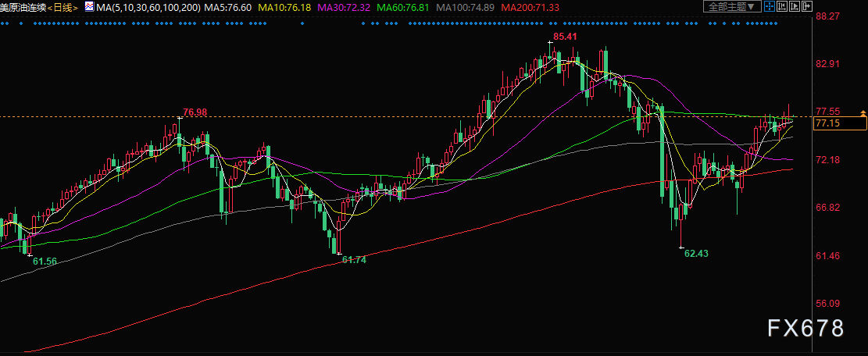This screenshot has width=868, height=356.
Task: Click the 76.98 high price marker
Action: tap(195, 112)
